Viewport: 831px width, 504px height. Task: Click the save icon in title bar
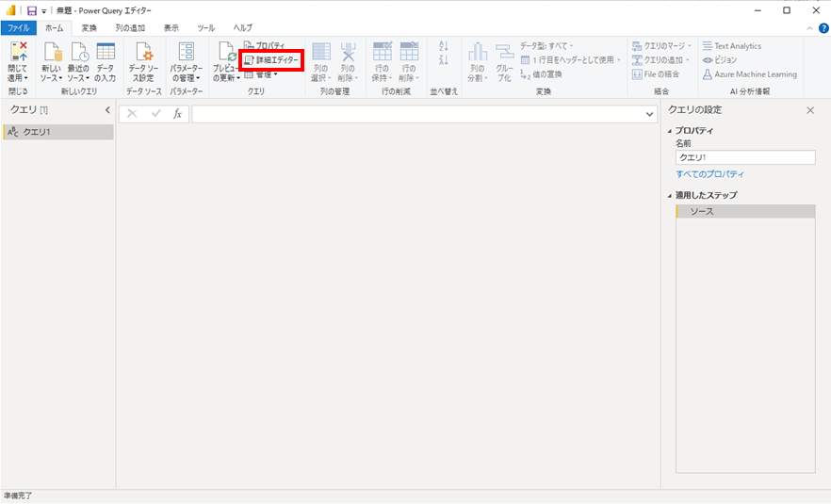coord(31,10)
